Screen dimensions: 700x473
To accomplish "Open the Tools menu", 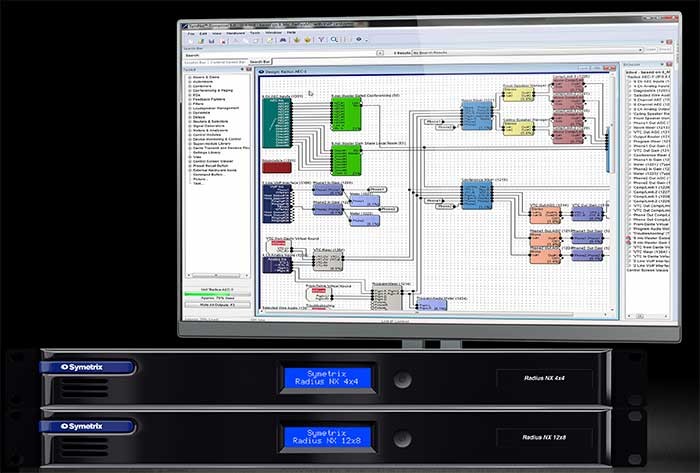I will [254, 33].
